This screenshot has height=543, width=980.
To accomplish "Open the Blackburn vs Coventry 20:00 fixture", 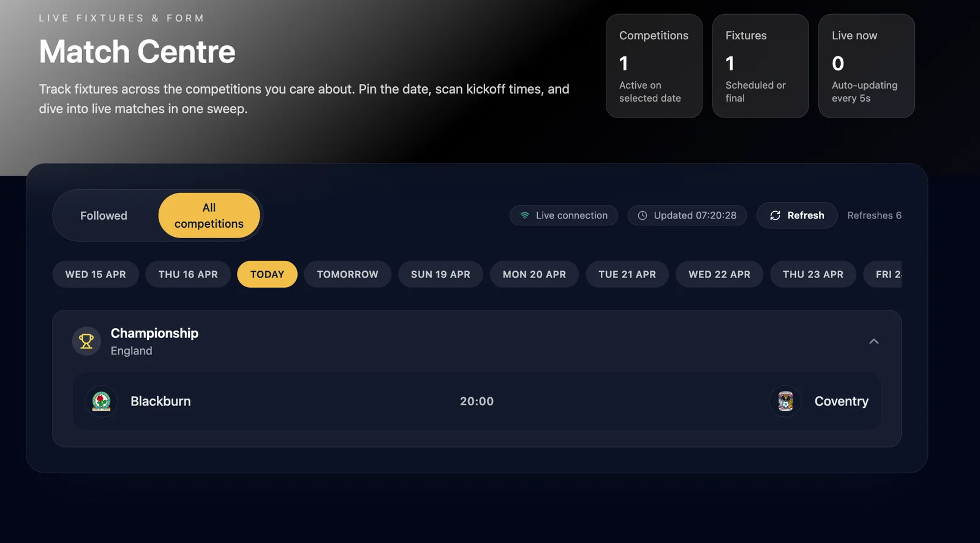I will coord(477,402).
